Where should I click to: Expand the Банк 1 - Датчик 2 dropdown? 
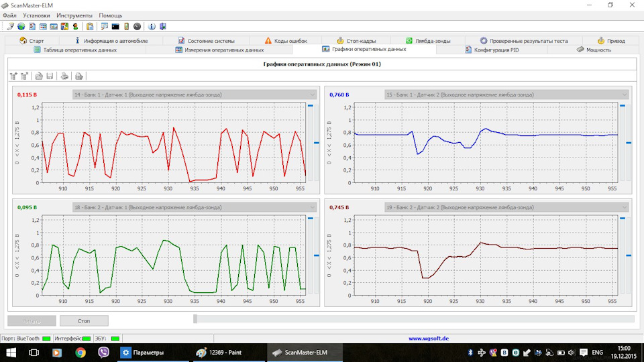pos(625,95)
